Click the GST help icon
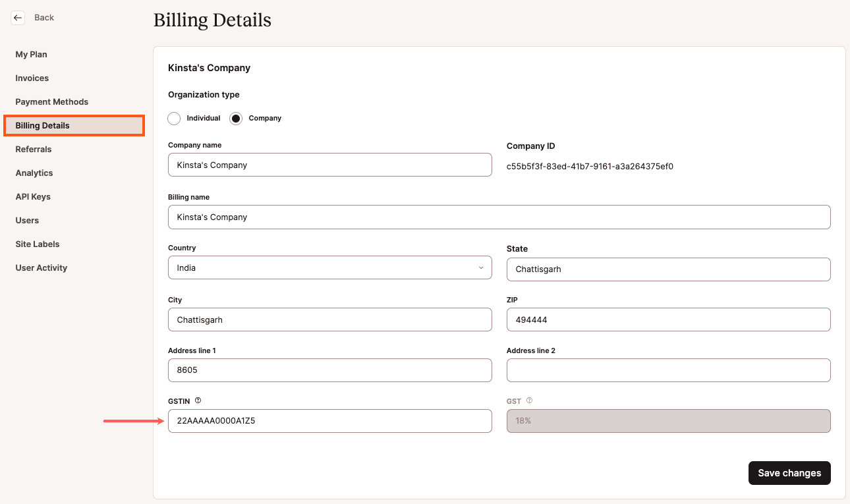 529,401
